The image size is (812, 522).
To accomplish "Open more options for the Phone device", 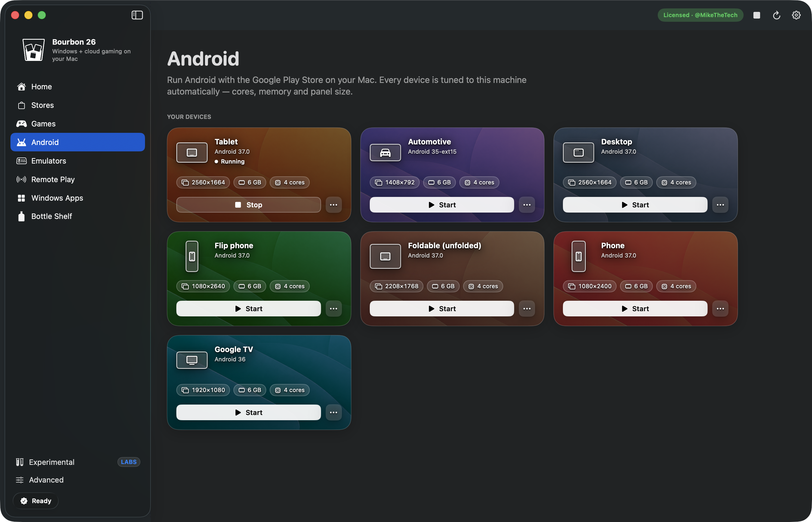I will [x=720, y=309].
